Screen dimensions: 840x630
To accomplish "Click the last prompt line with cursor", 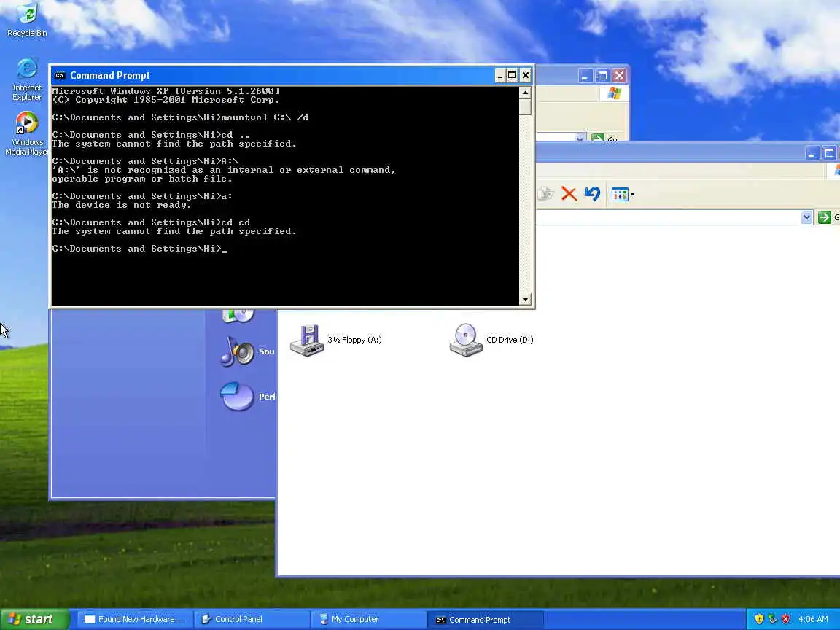I will pos(140,249).
